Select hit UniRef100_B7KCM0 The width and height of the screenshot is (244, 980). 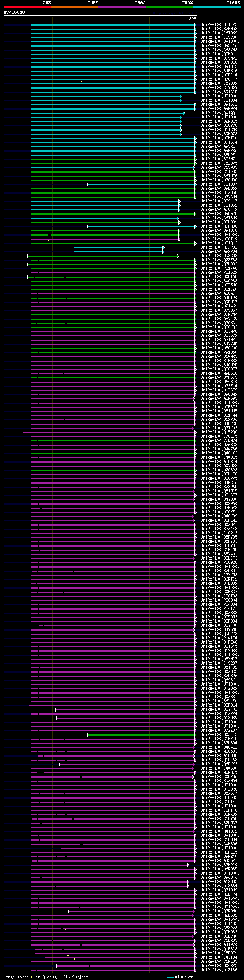pyautogui.click(x=219, y=315)
